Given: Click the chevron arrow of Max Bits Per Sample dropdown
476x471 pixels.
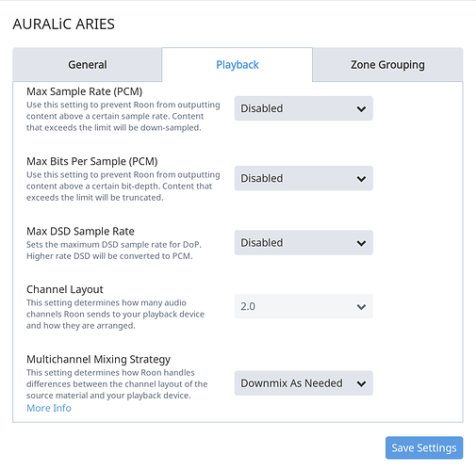Looking at the screenshot, I should 361,179.
